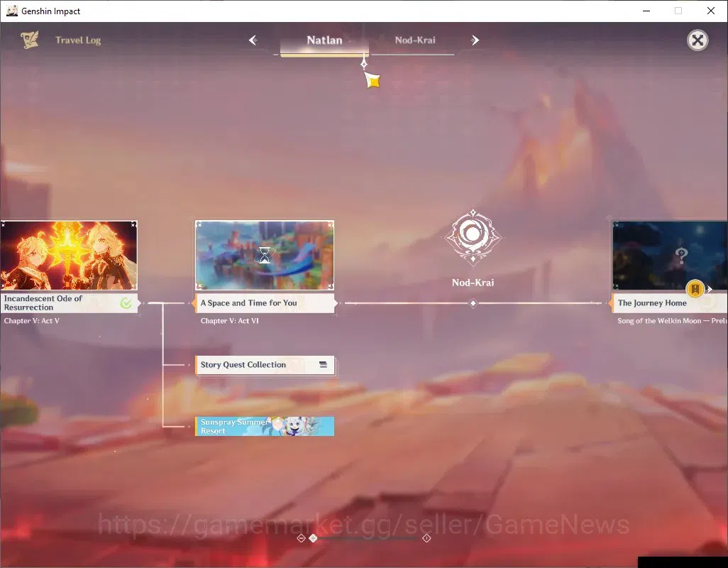
Task: Close the Travel Log with X button
Action: (x=697, y=40)
